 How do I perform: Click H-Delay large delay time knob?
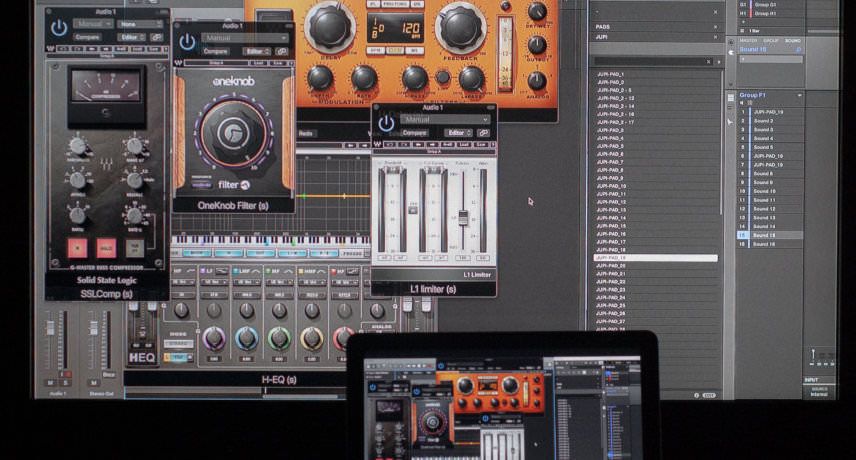329,26
